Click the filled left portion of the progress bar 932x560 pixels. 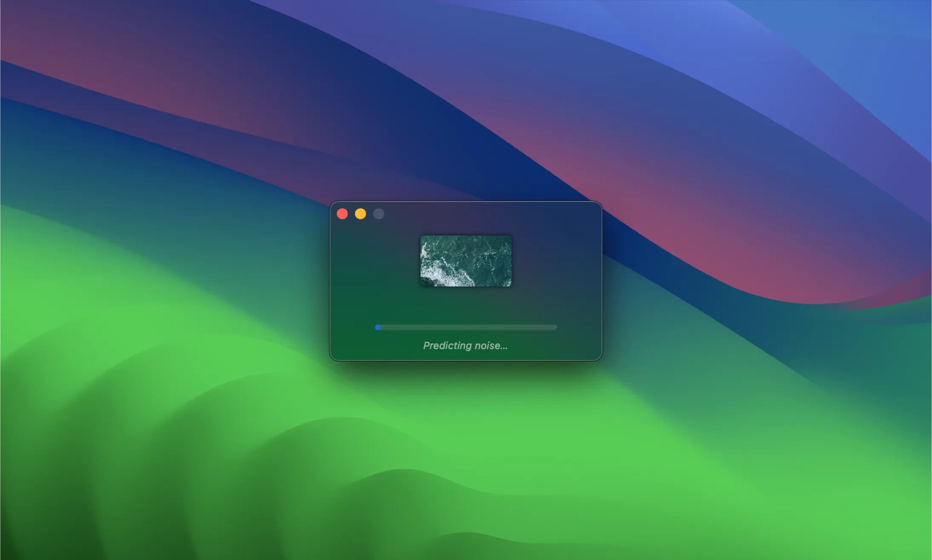click(377, 327)
